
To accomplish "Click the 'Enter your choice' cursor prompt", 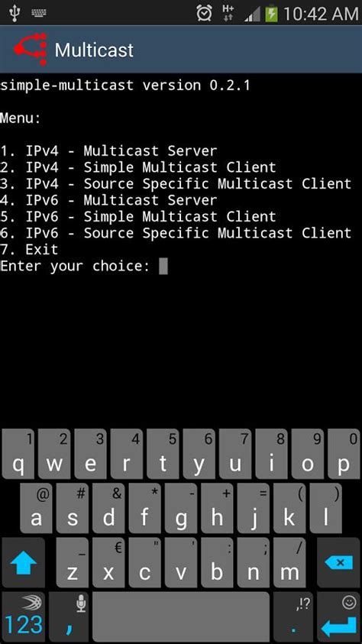I will [x=84, y=266].
